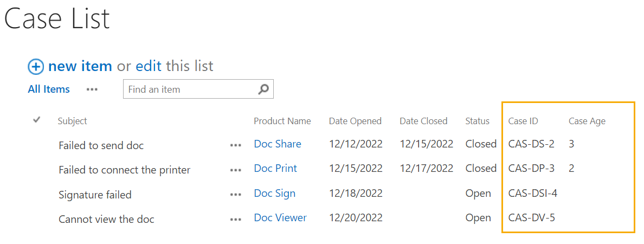
Task: Click the new item link
Action: pyautogui.click(x=80, y=66)
